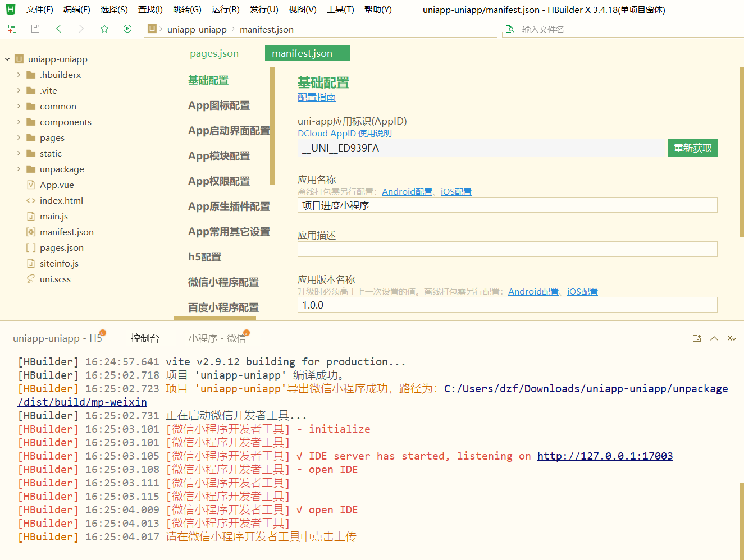
Task: Click the siteinfo.js file icon
Action: (x=31, y=263)
